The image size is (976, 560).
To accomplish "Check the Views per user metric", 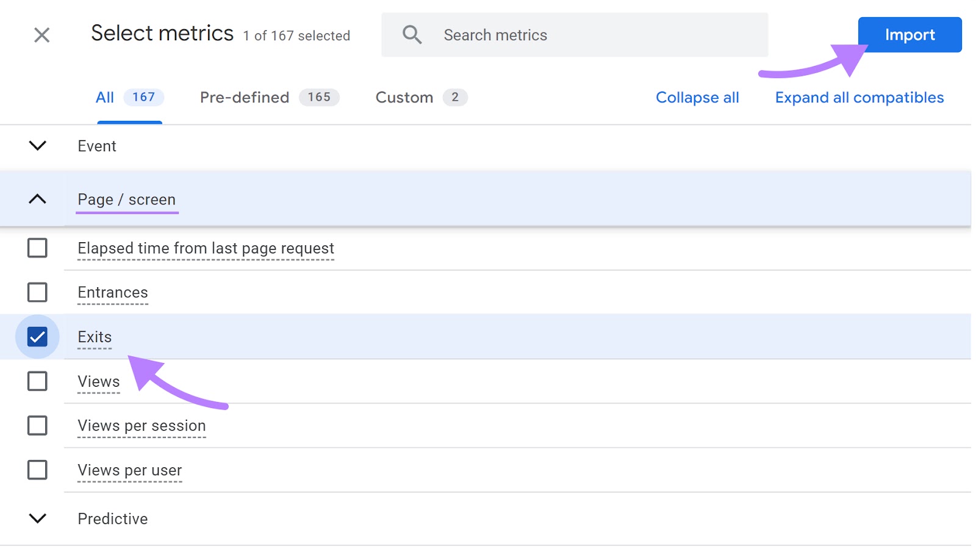I will 37,470.
